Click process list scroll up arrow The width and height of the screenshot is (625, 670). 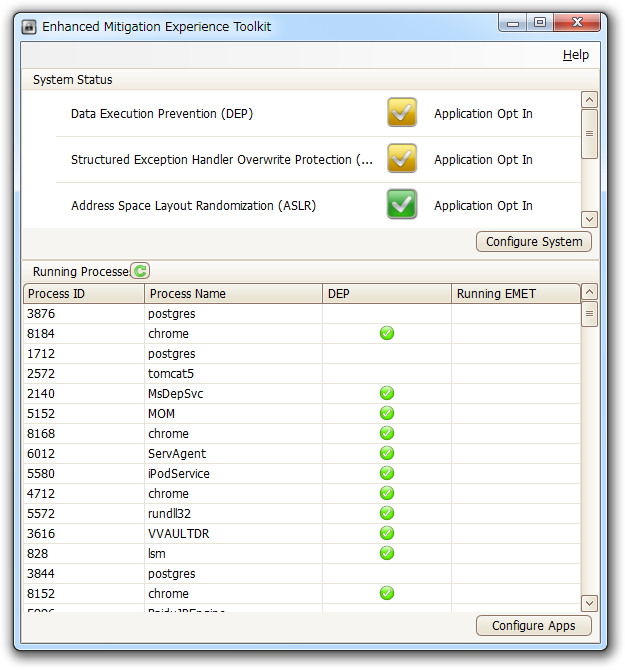pyautogui.click(x=590, y=292)
